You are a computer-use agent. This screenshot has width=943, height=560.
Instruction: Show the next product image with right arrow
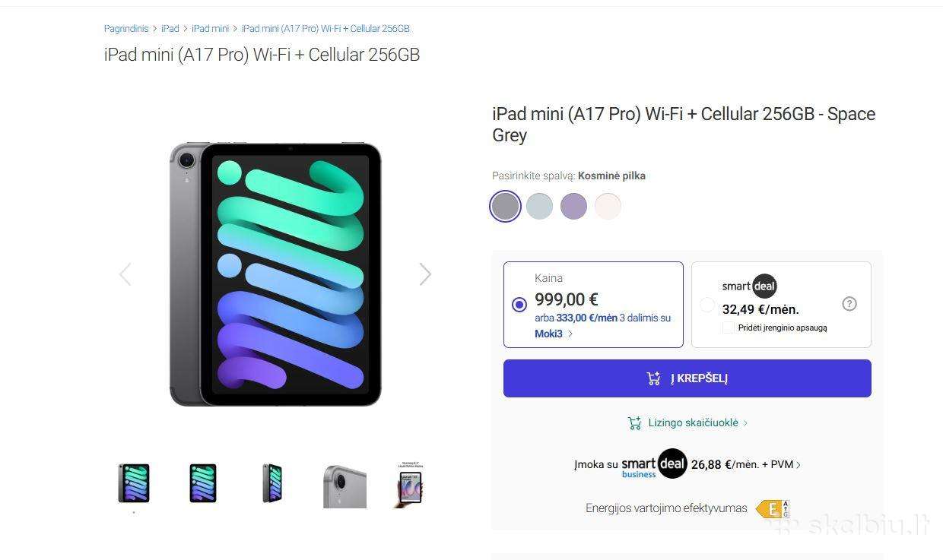(425, 274)
